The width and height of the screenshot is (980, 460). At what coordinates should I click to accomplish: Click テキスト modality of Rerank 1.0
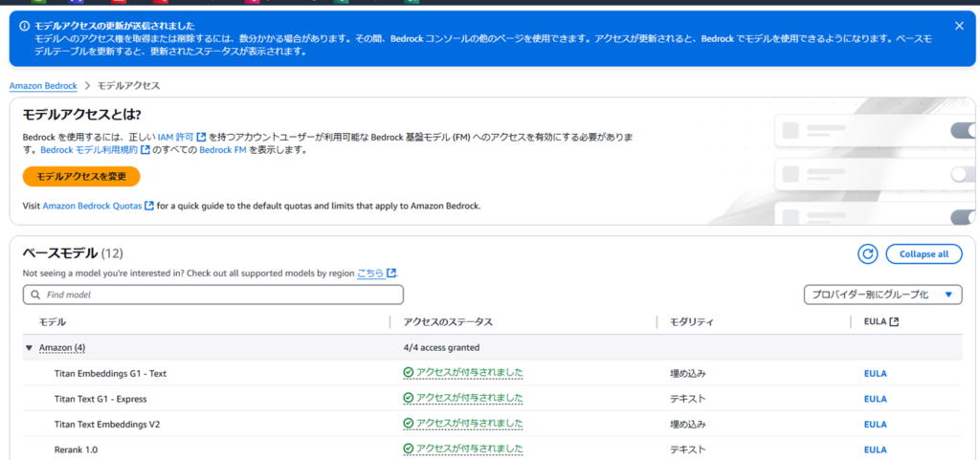coord(688,449)
